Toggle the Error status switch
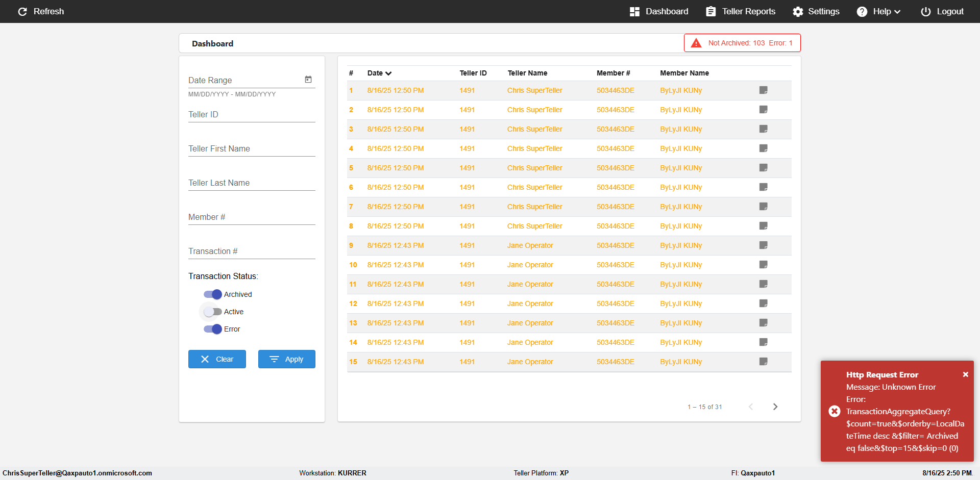 coord(213,329)
